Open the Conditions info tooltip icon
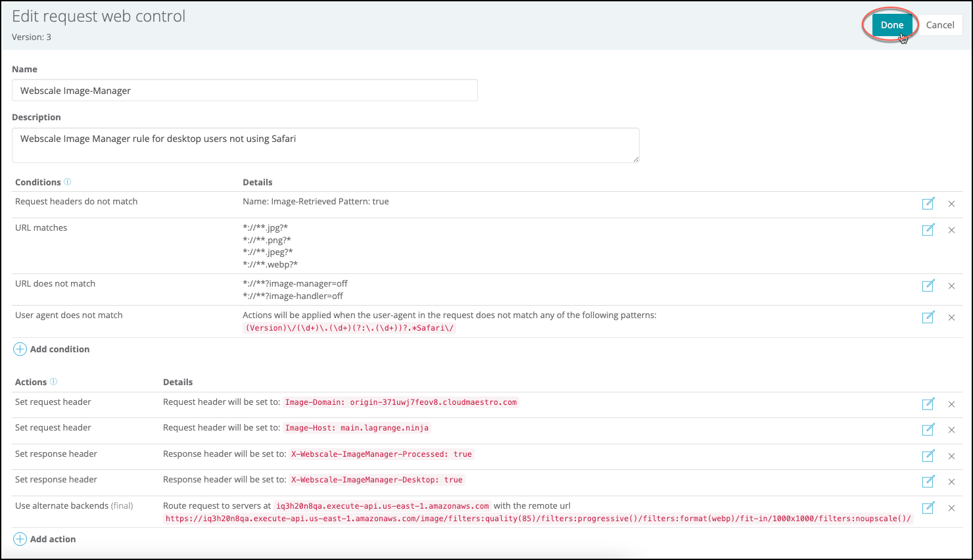The image size is (973, 560). point(67,182)
